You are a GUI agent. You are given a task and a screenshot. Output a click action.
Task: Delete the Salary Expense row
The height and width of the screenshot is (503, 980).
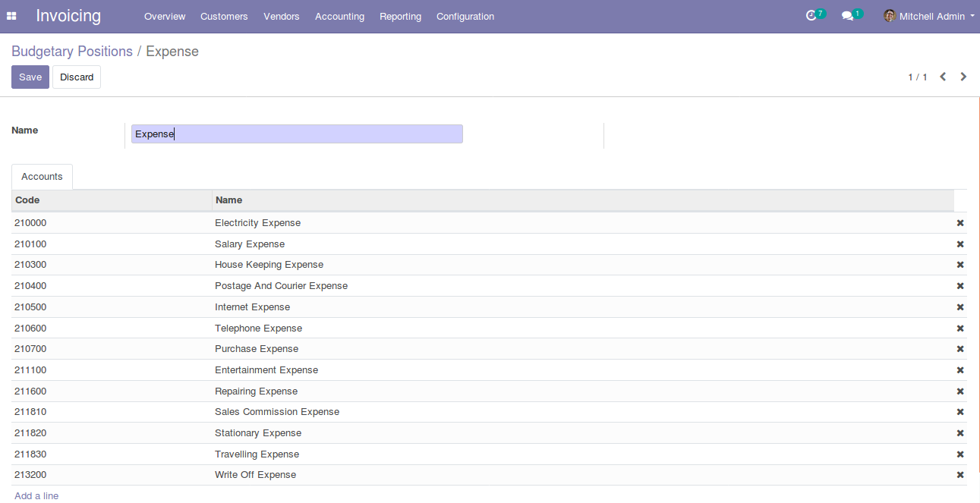(960, 244)
